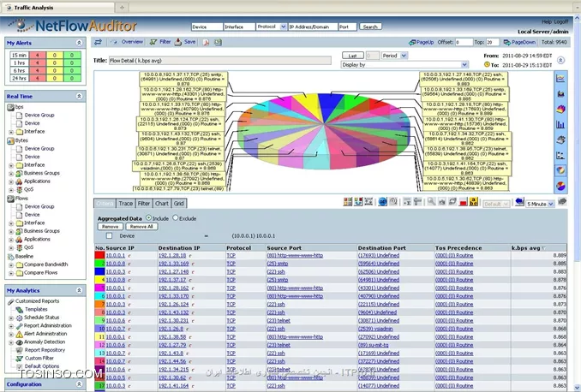Select the bar chart type icon
The height and width of the screenshot is (392, 581).
(560, 124)
